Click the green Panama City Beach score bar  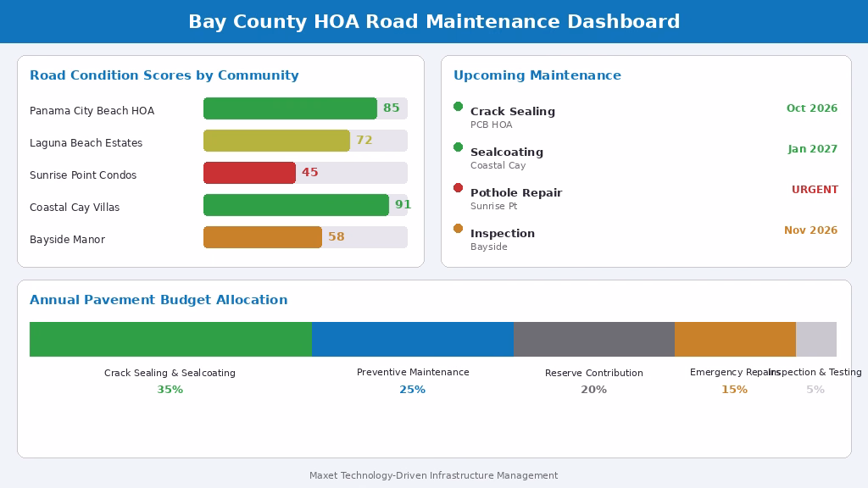point(290,108)
